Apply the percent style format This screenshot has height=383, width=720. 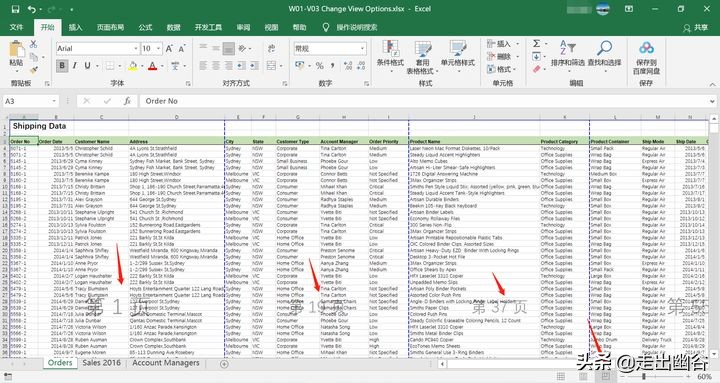click(x=320, y=66)
